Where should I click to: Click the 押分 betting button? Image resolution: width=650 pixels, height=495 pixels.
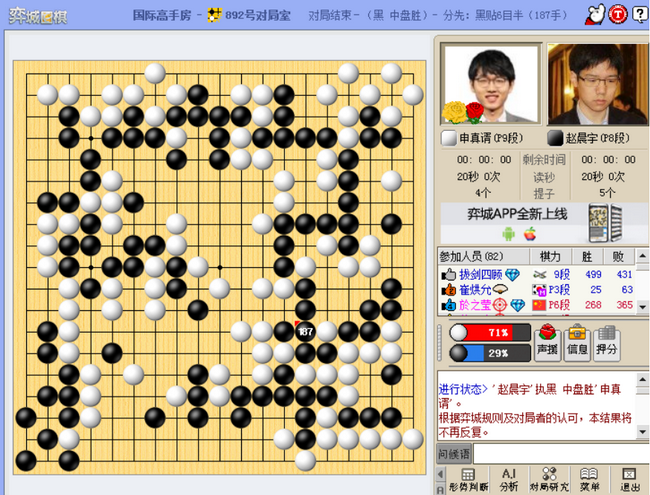(606, 342)
